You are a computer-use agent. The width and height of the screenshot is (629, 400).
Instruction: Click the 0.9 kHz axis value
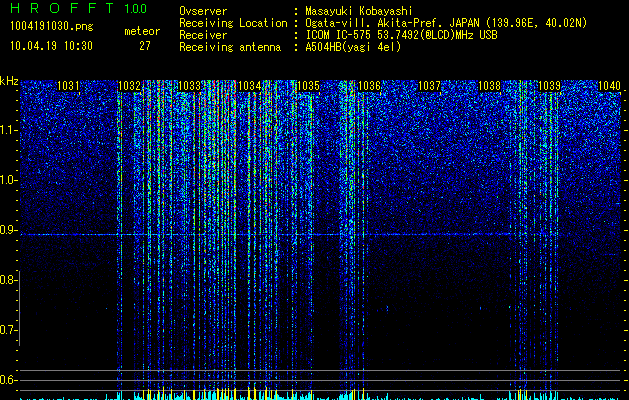[8, 230]
